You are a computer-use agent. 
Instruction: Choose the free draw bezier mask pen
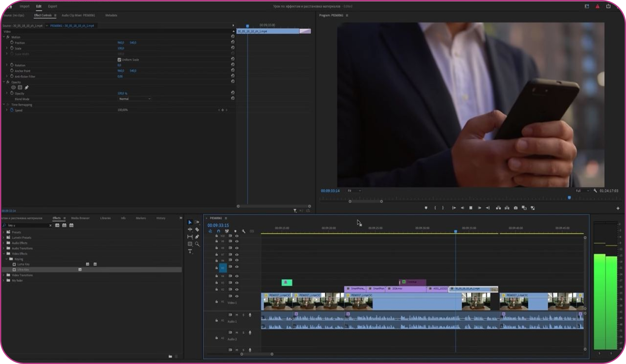26,88
